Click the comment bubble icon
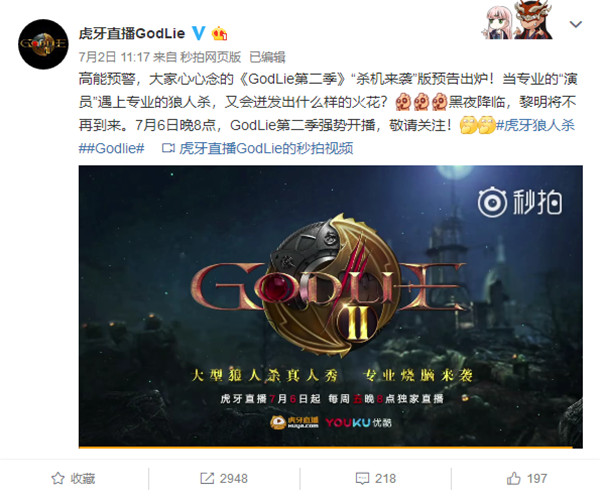Viewport: 600px width, 496px height. pyautogui.click(x=362, y=478)
